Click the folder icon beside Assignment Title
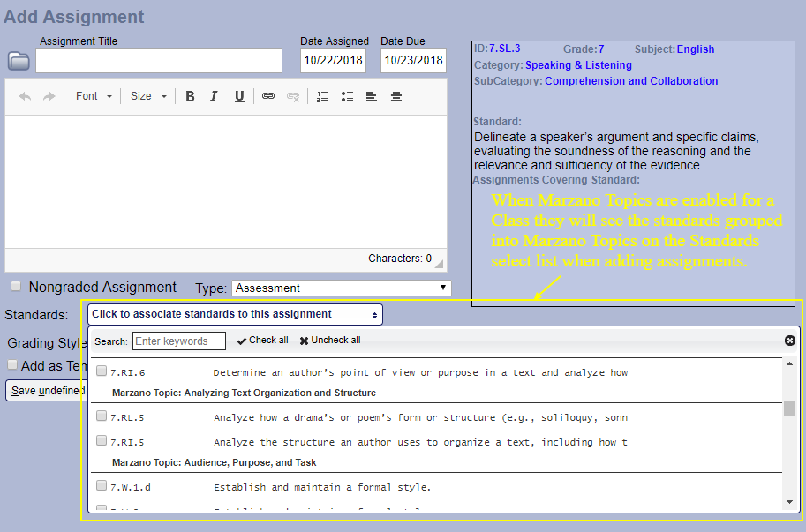The width and height of the screenshot is (806, 532). [19, 61]
